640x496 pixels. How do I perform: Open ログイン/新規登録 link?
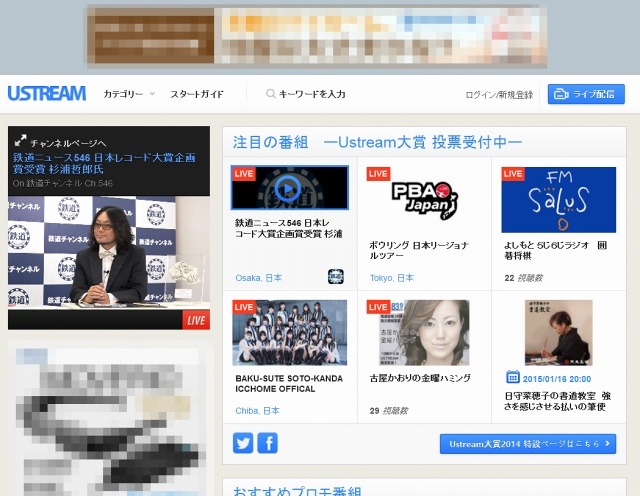point(499,95)
